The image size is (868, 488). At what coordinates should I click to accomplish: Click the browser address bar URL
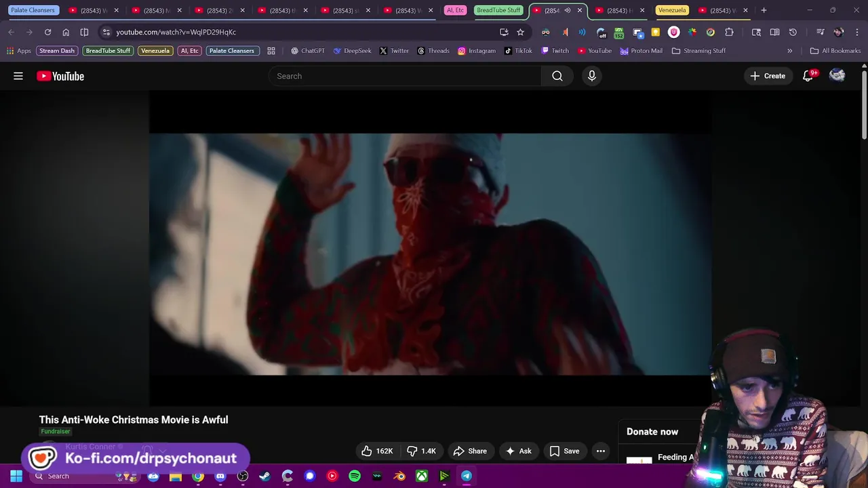(176, 32)
